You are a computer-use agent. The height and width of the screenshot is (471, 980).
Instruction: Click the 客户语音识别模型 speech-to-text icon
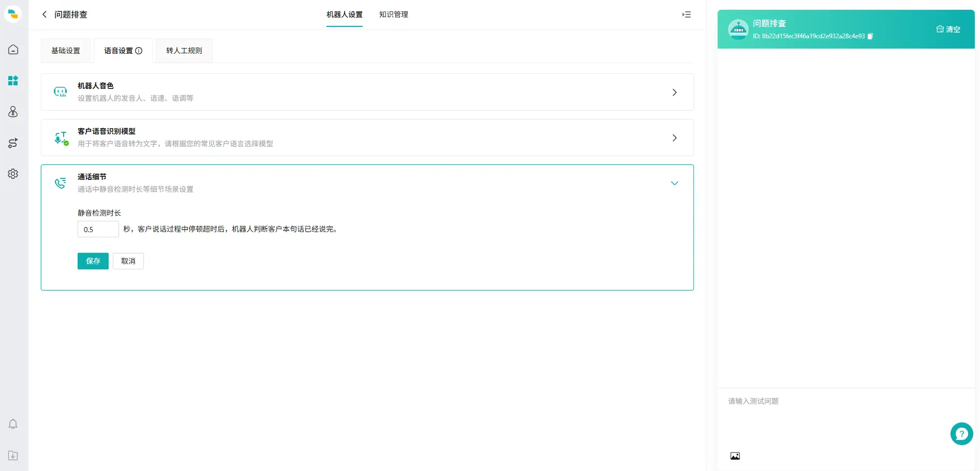pyautogui.click(x=61, y=138)
